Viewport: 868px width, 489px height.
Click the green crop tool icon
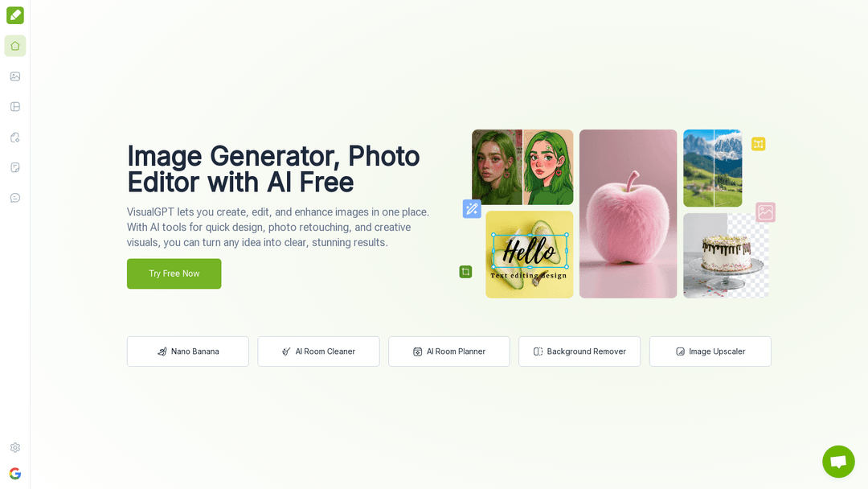coord(465,272)
